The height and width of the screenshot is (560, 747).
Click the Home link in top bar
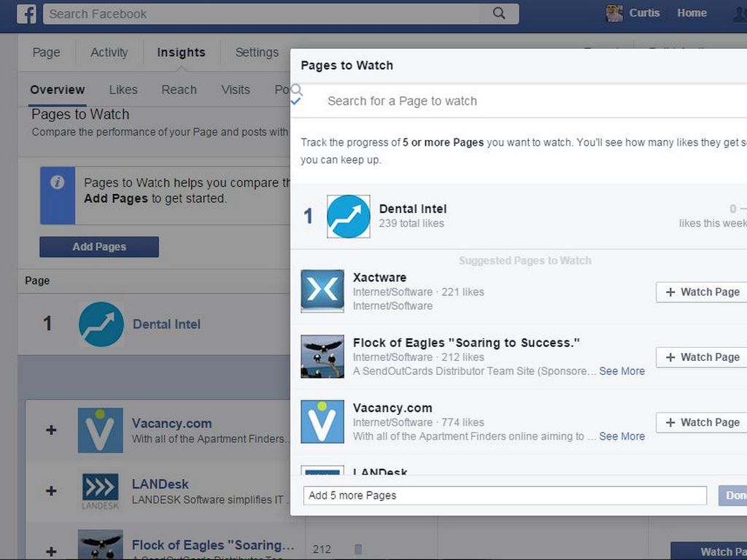(x=692, y=13)
